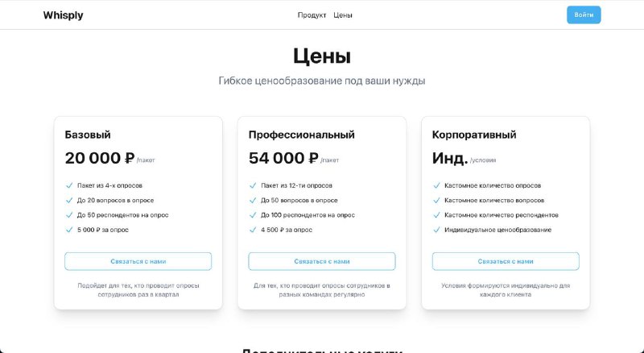The image size is (644, 353).
Task: Open the Цены navigation link
Action: pyautogui.click(x=343, y=15)
